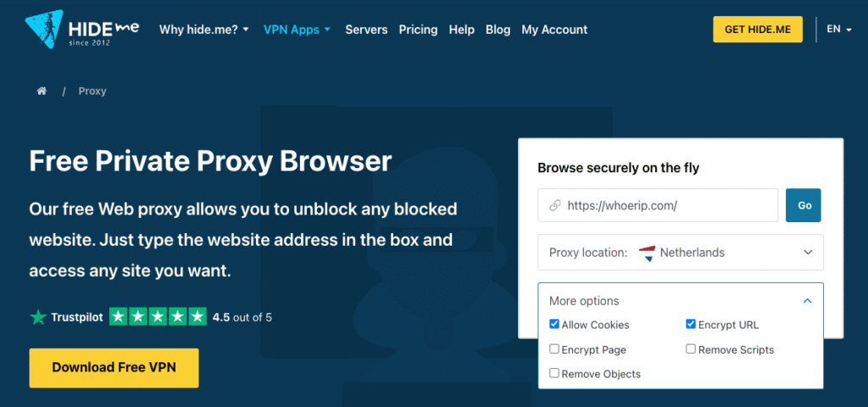
Task: Click the URL input field with whoerip.com
Action: point(658,205)
